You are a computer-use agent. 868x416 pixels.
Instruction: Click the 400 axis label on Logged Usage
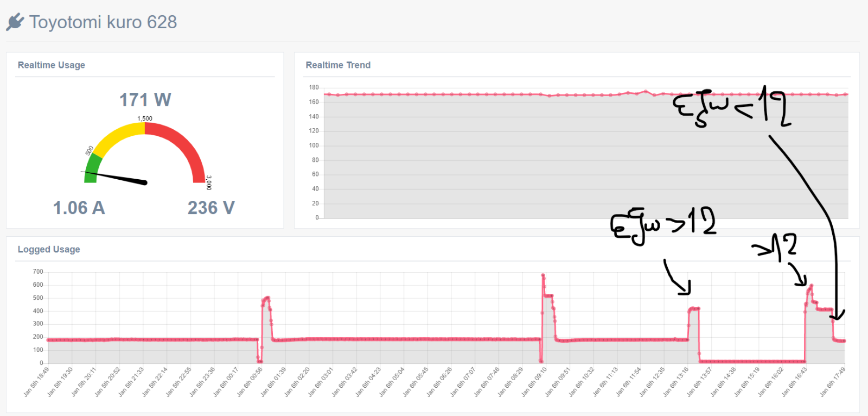(x=38, y=311)
